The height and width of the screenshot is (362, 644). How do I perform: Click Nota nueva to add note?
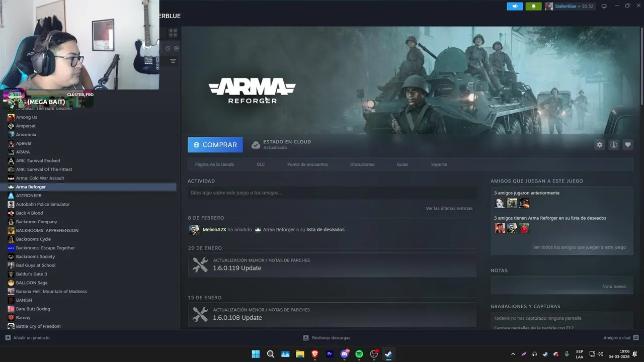(x=614, y=287)
